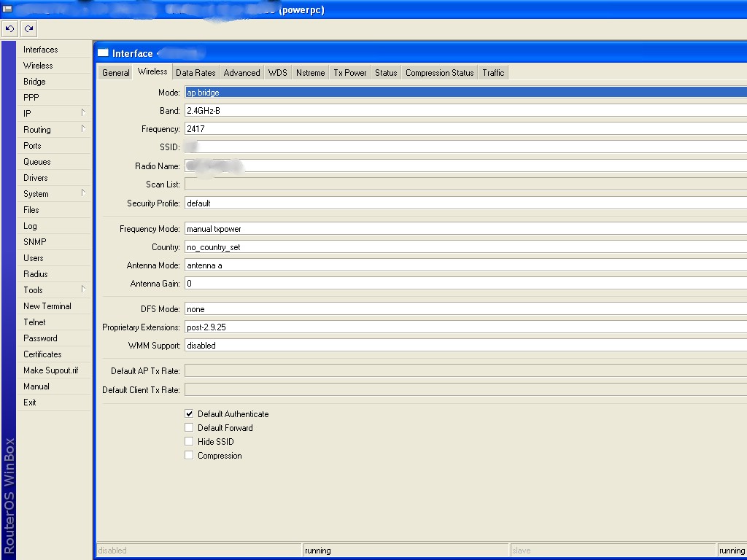Screen dimensions: 747x560
Task: Expand the IP submenu arrow
Action: 83,112
